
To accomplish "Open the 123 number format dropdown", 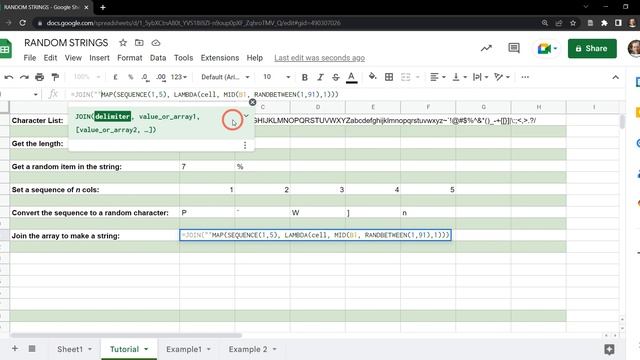I will tap(179, 77).
